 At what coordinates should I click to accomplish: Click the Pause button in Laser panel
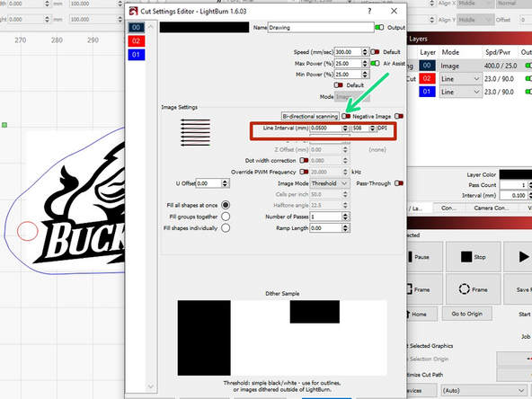point(424,257)
